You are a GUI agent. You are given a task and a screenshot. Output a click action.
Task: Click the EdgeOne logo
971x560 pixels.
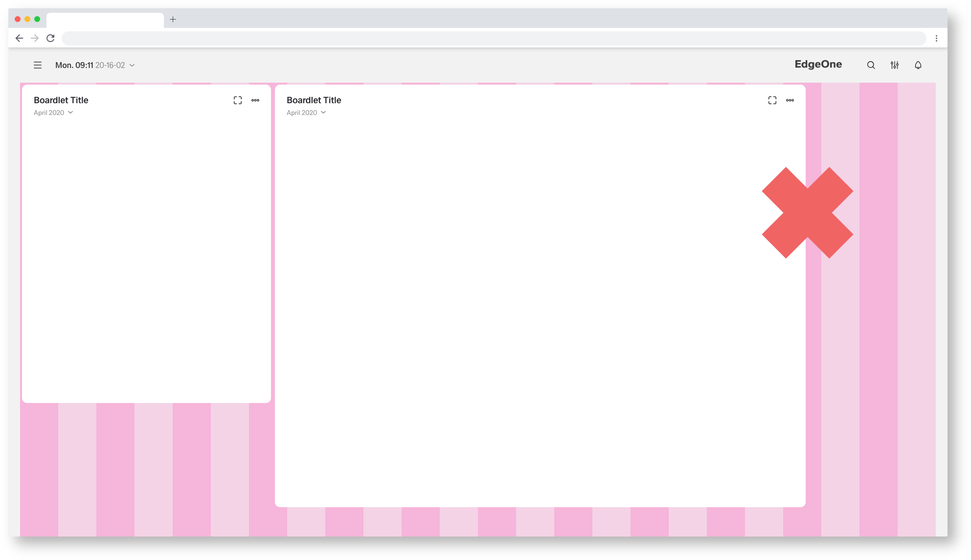pos(818,64)
